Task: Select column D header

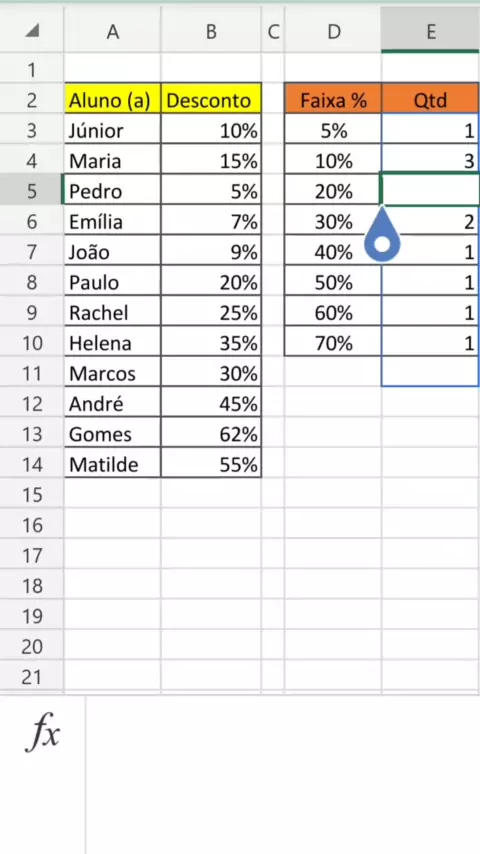Action: tap(333, 32)
